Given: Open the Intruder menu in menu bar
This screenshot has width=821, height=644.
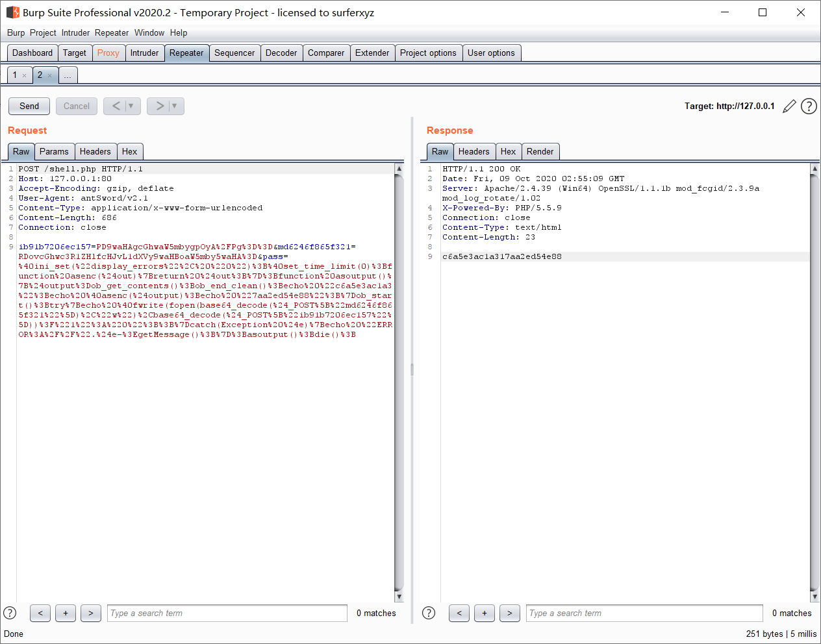Looking at the screenshot, I should [x=76, y=32].
